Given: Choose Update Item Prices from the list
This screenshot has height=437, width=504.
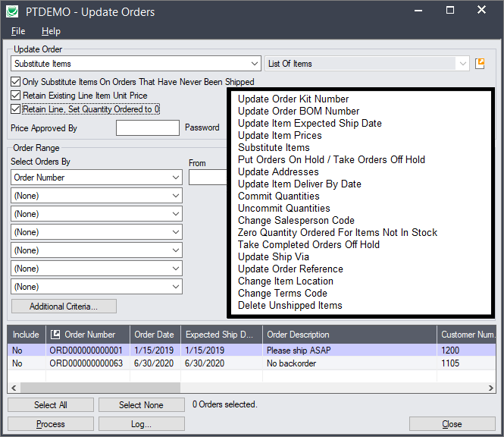Looking at the screenshot, I should (x=280, y=135).
